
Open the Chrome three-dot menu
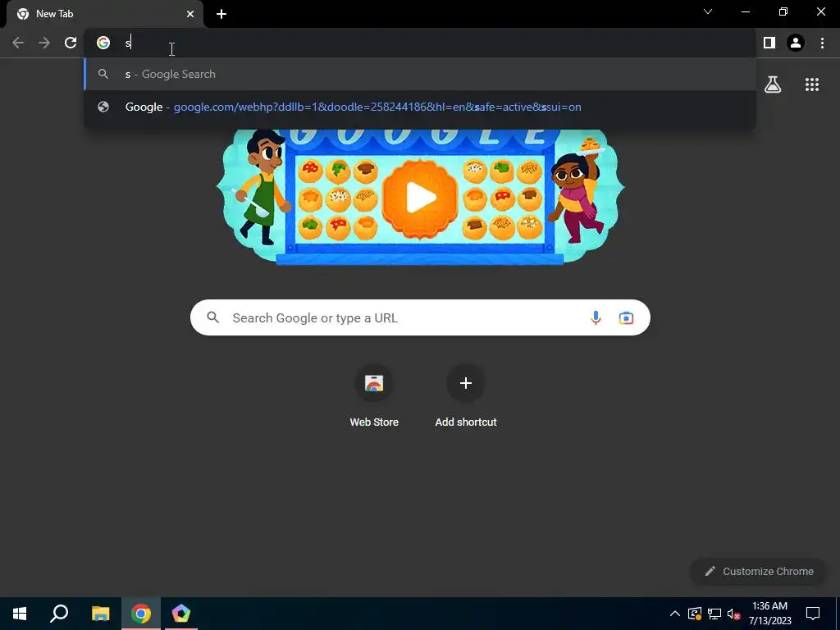822,43
